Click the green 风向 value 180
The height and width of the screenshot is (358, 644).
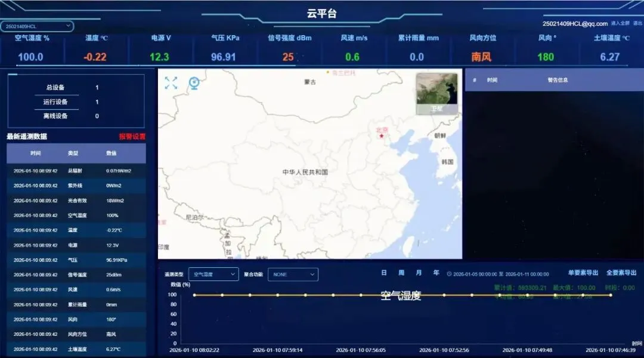click(546, 57)
